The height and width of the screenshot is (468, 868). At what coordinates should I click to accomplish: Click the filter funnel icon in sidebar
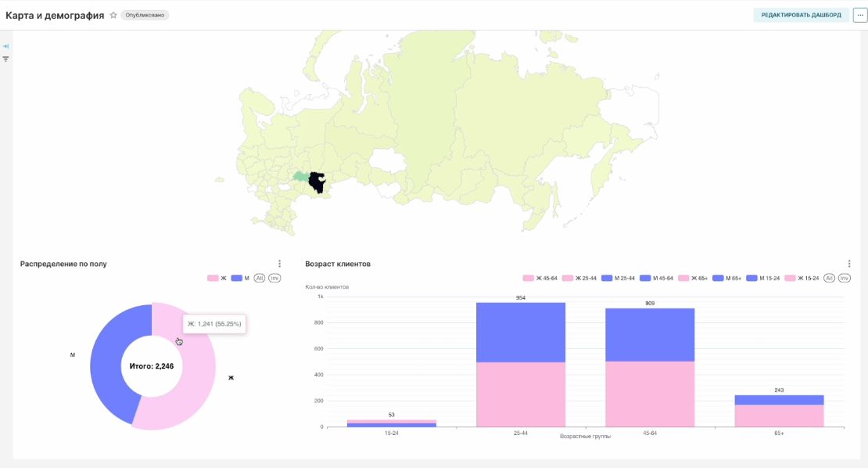(5, 59)
